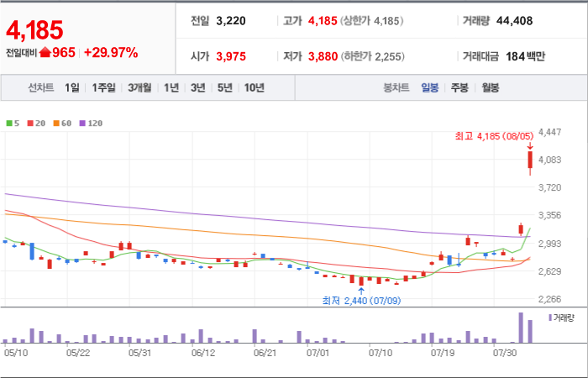This screenshot has height=378, width=588.
Task: Click the purple 120-day moving average legend
Action: point(91,123)
